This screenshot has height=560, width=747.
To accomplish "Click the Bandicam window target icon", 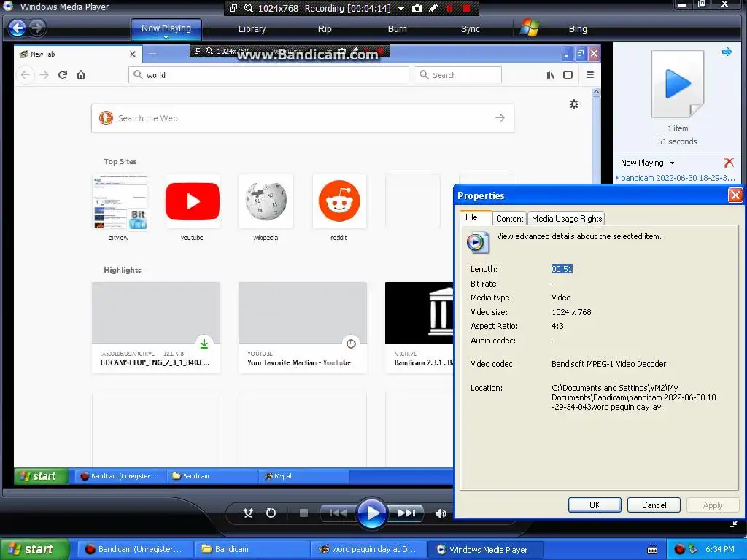I will (233, 9).
